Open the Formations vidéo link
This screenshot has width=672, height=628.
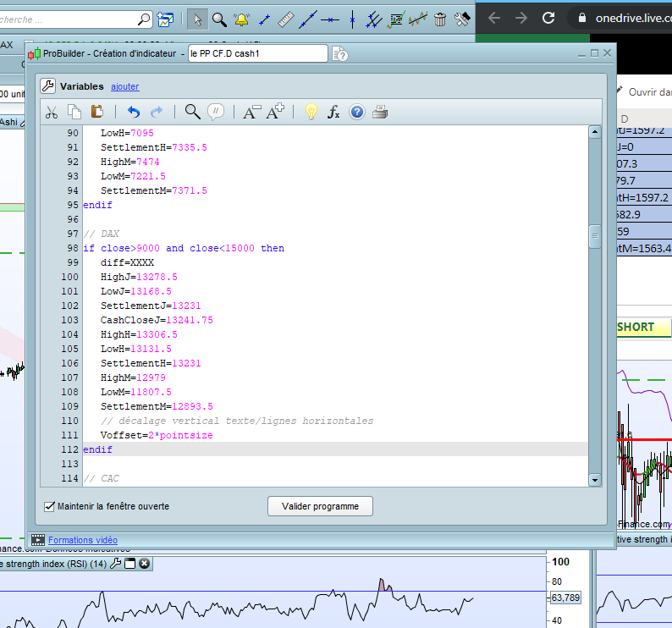(x=83, y=540)
